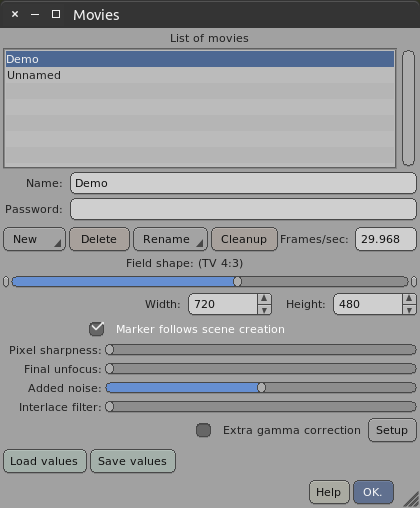Enable Extra gamma correction checkbox

(x=203, y=430)
